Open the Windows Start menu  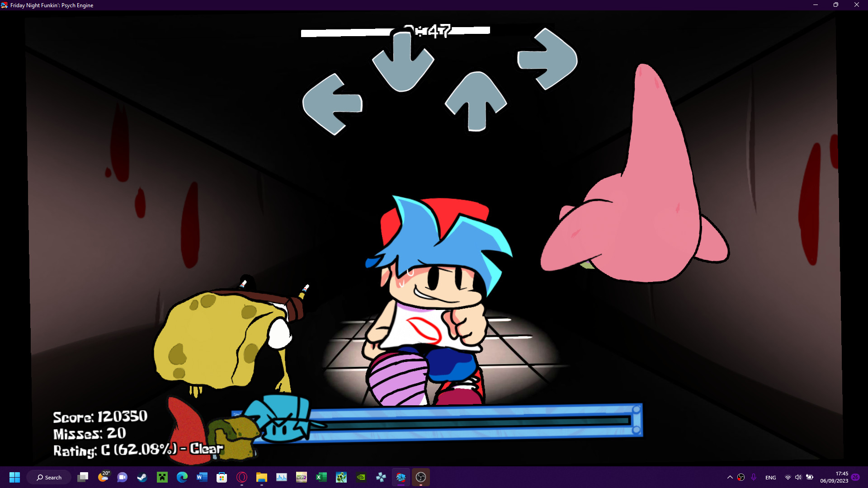(14, 477)
